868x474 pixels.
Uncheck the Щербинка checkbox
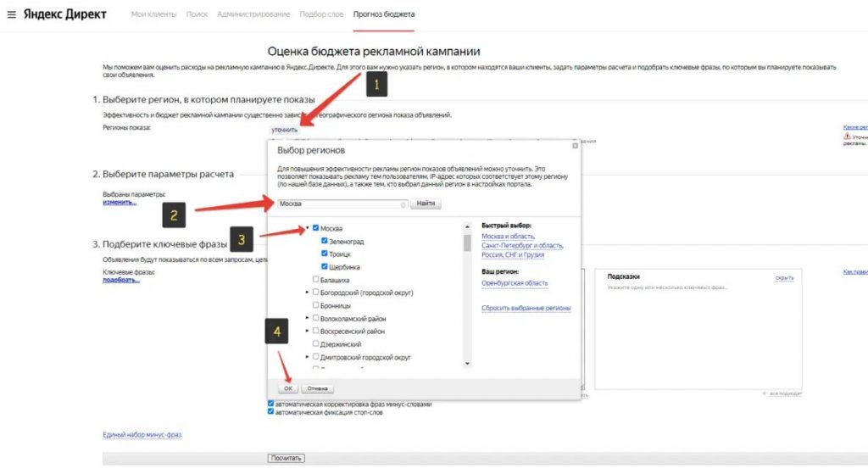click(325, 266)
